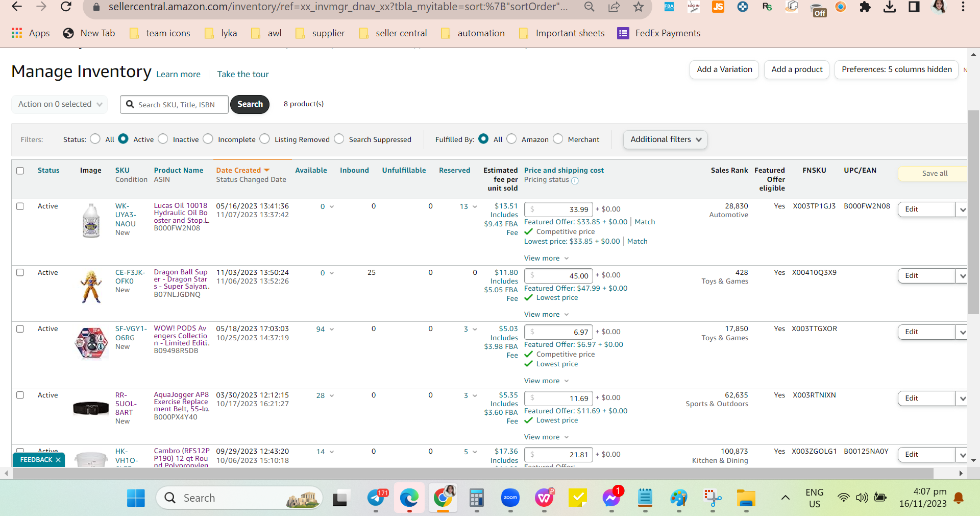Click the Add a Variation button
The width and height of the screenshot is (980, 516).
coord(724,69)
